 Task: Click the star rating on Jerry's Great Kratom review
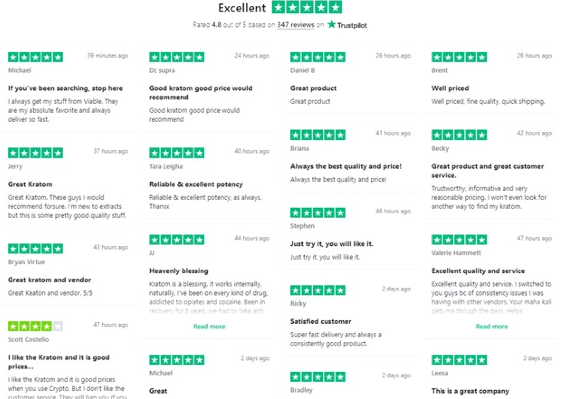click(35, 153)
